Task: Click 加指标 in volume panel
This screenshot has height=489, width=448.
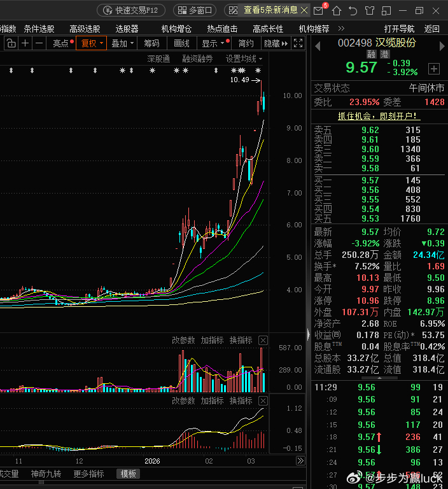Action: point(212,340)
